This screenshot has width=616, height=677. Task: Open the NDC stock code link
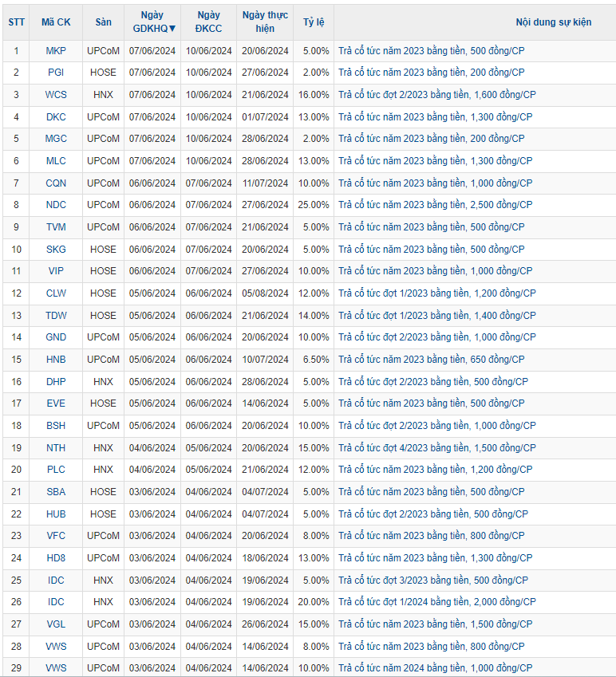[56, 205]
